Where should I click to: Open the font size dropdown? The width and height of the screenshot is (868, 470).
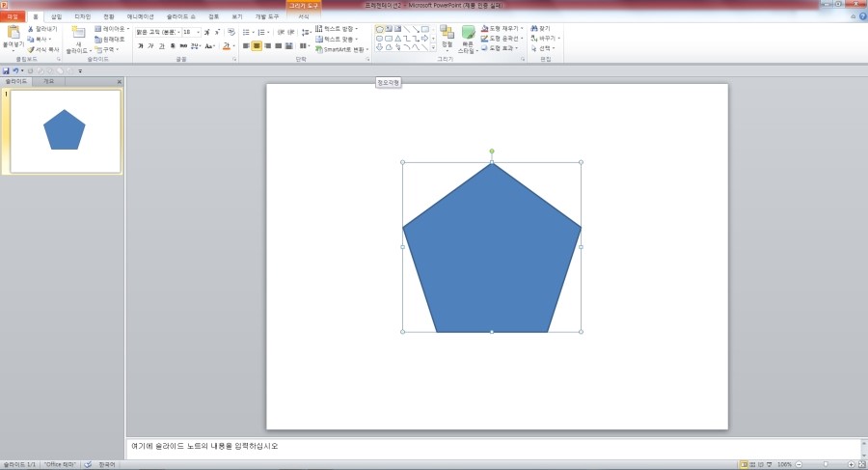click(200, 32)
